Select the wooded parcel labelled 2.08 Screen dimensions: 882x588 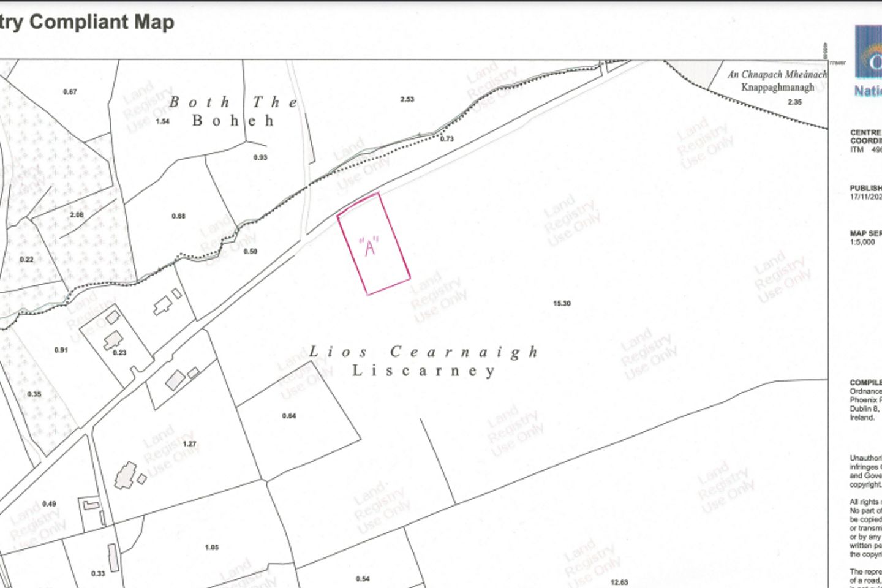tap(77, 215)
